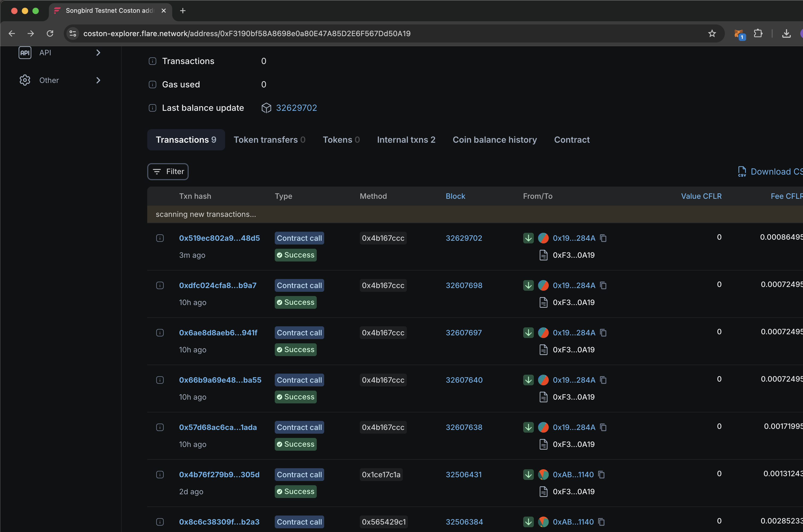803x532 pixels.
Task: Click info icon beside Last balance update
Action: (x=153, y=108)
